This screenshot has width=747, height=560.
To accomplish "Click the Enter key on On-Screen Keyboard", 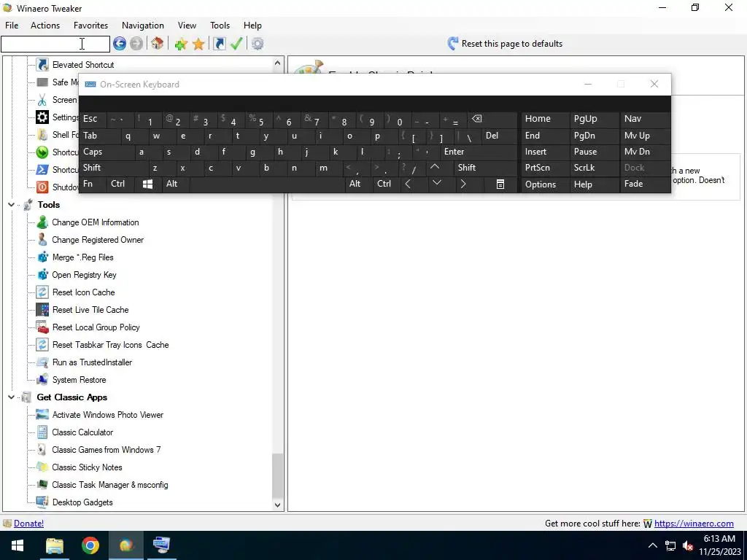I will tap(479, 152).
